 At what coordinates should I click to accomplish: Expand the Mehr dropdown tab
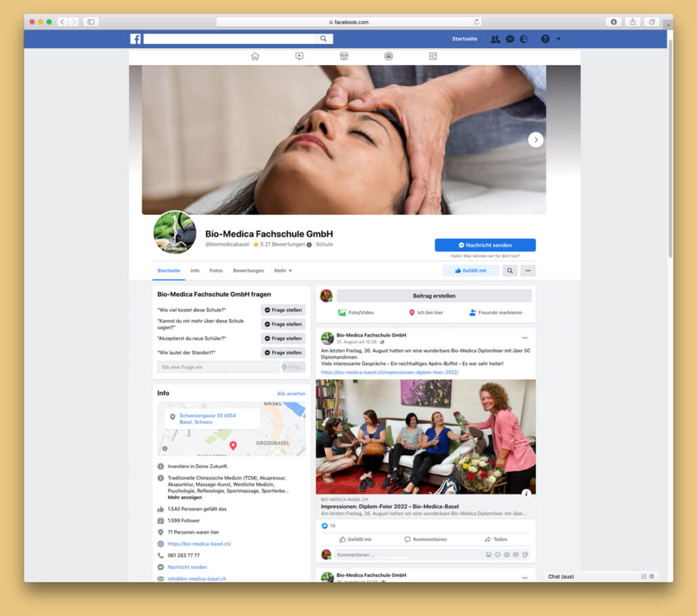click(283, 270)
